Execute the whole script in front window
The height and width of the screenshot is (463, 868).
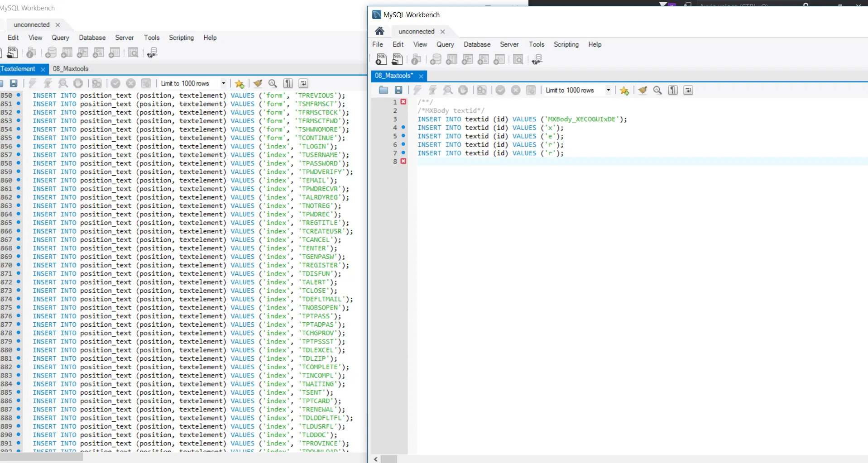pos(417,90)
